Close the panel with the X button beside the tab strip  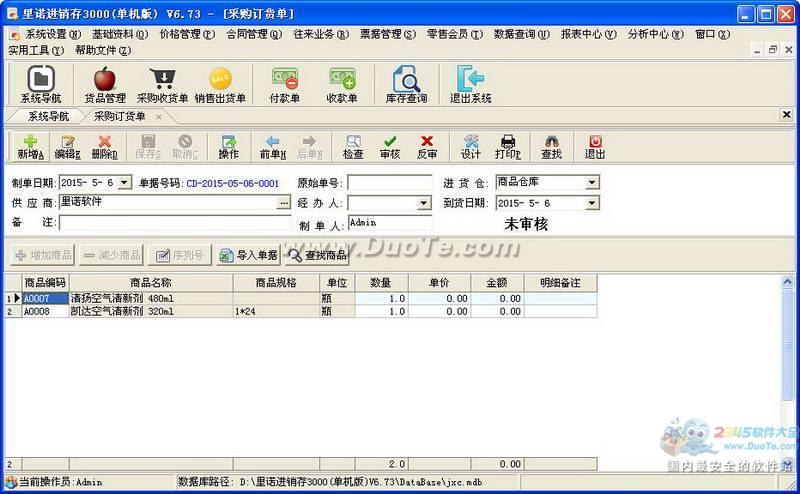pos(786,115)
